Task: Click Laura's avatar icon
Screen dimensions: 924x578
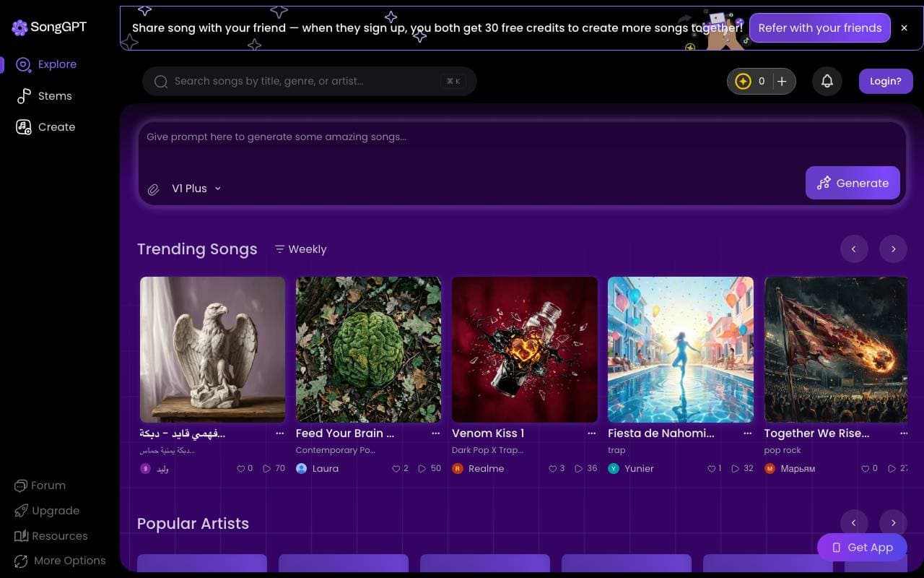Action: click(302, 469)
